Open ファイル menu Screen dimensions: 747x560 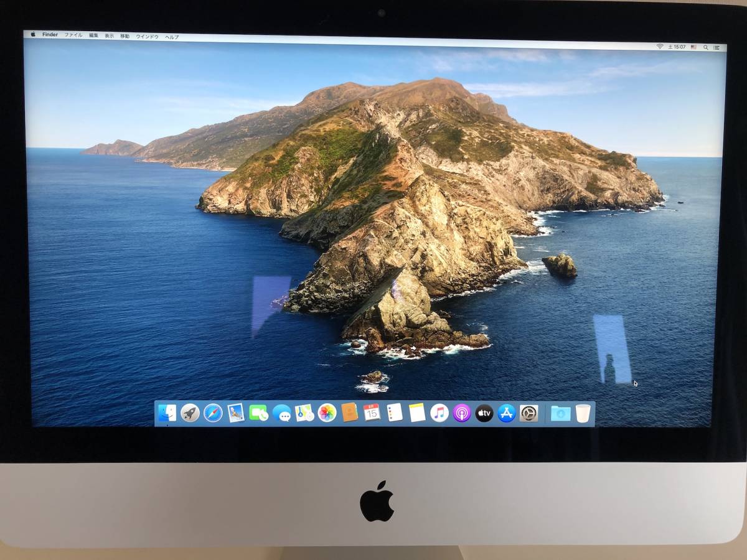pos(73,35)
